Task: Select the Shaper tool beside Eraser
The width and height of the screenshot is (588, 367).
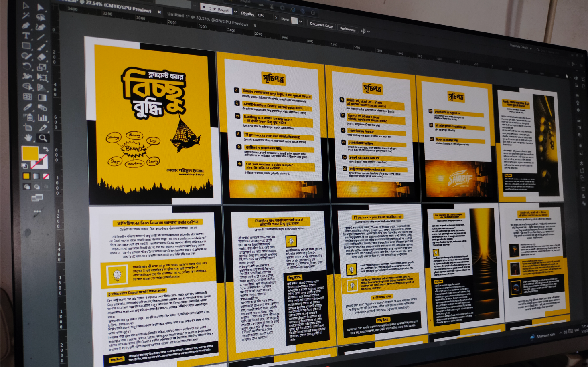Action: (x=26, y=56)
